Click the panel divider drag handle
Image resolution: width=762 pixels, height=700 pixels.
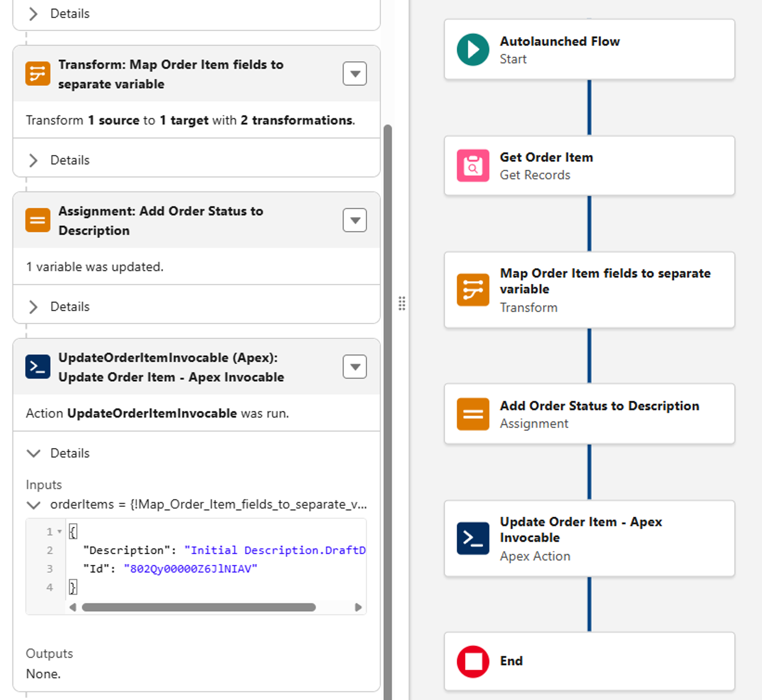point(402,303)
